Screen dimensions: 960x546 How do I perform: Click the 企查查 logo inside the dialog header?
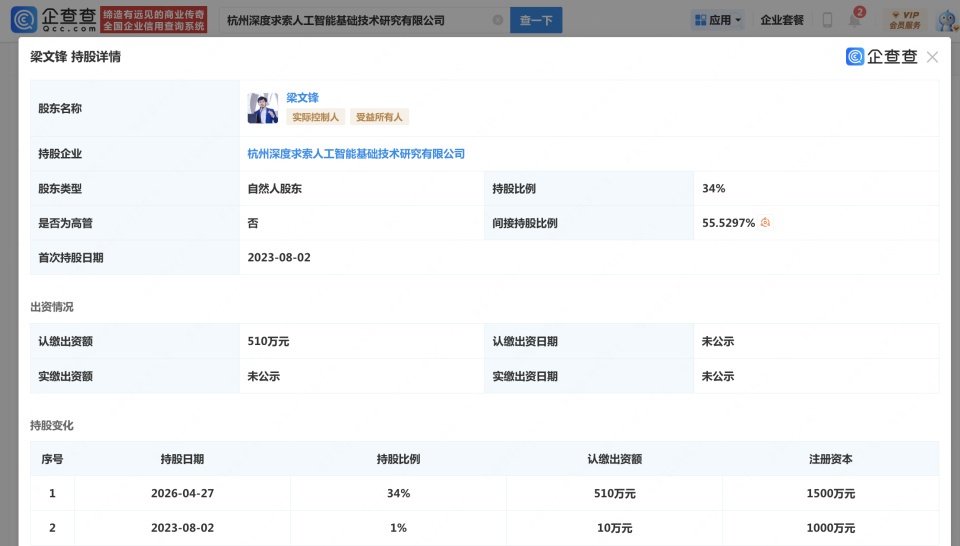pos(881,57)
